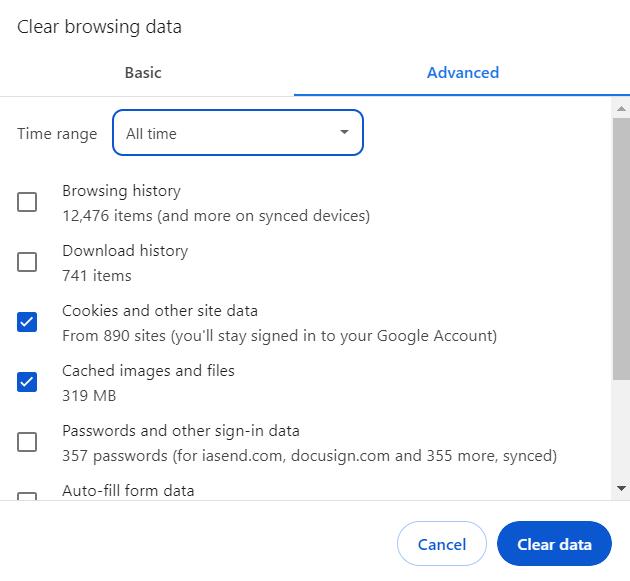Switch to the Basic tab
The height and width of the screenshot is (581, 630).
click(x=143, y=73)
